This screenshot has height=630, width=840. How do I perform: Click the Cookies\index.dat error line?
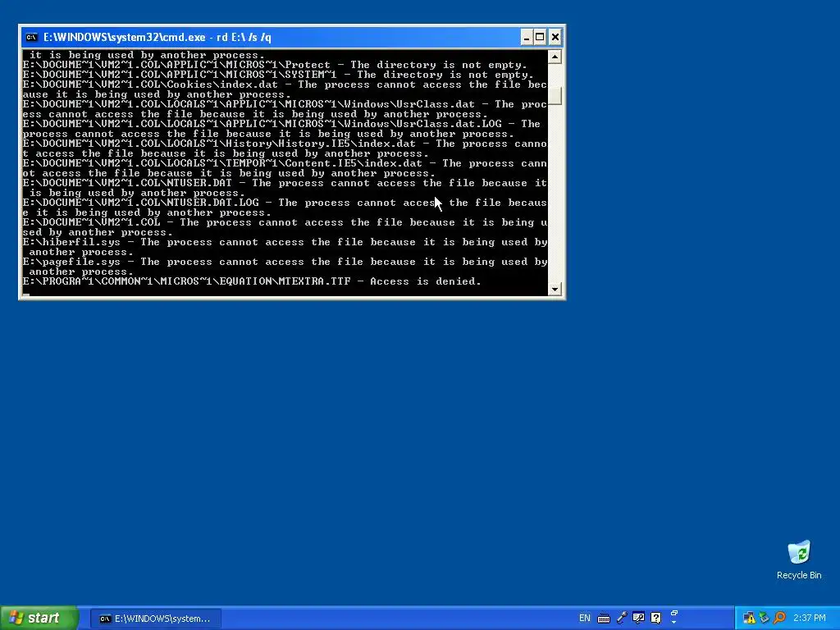285,89
